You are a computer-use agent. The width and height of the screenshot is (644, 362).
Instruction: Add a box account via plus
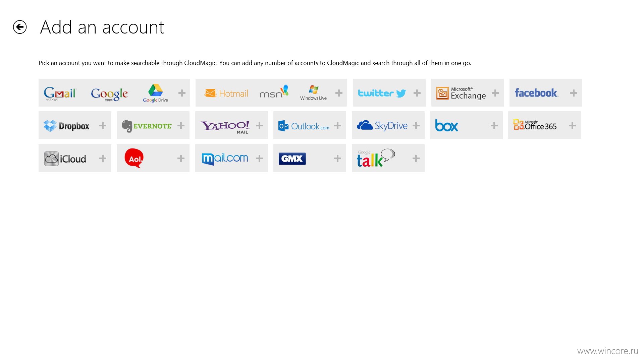click(494, 125)
